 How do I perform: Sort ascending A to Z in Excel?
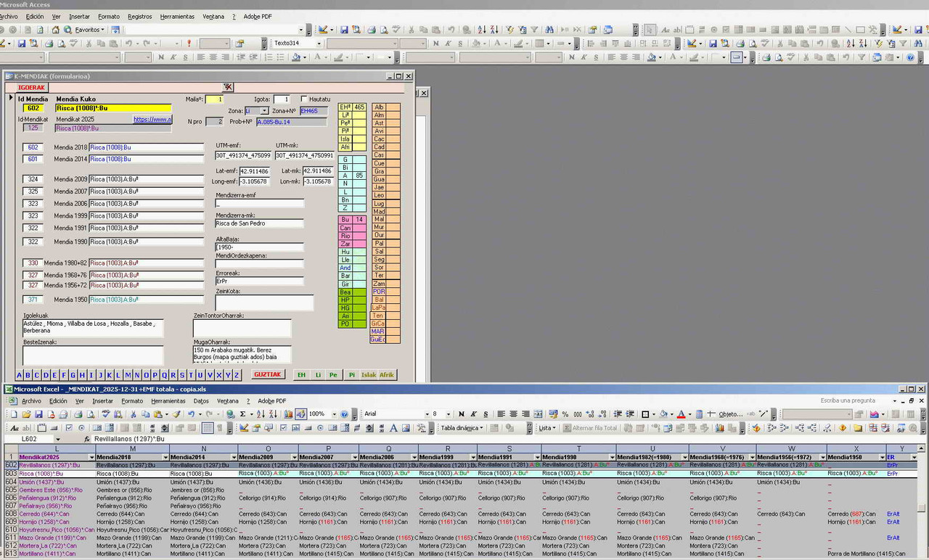(x=261, y=414)
